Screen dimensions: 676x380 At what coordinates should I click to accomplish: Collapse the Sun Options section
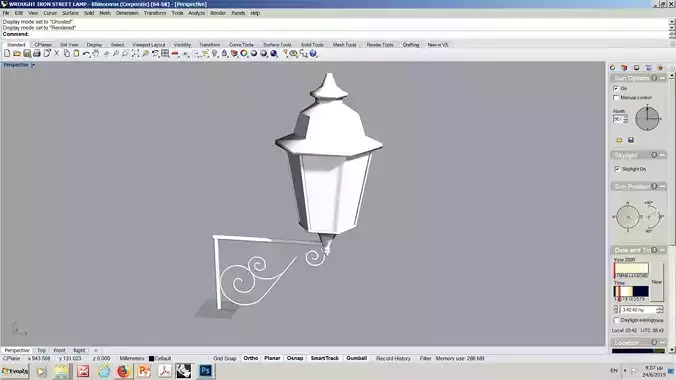pyautogui.click(x=663, y=78)
